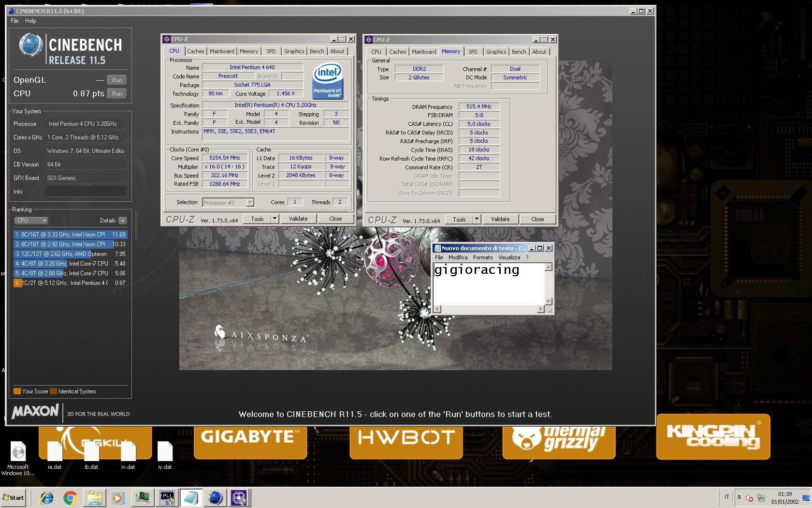The image size is (812, 508).
Task: Switch to the CPU-Z taskbar button
Action: (x=239, y=497)
